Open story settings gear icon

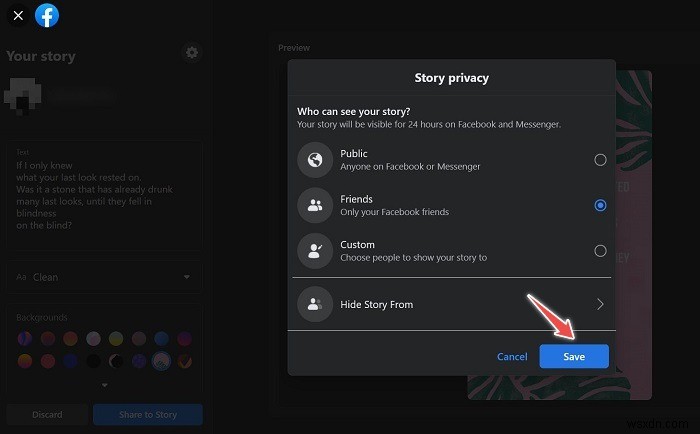(192, 53)
